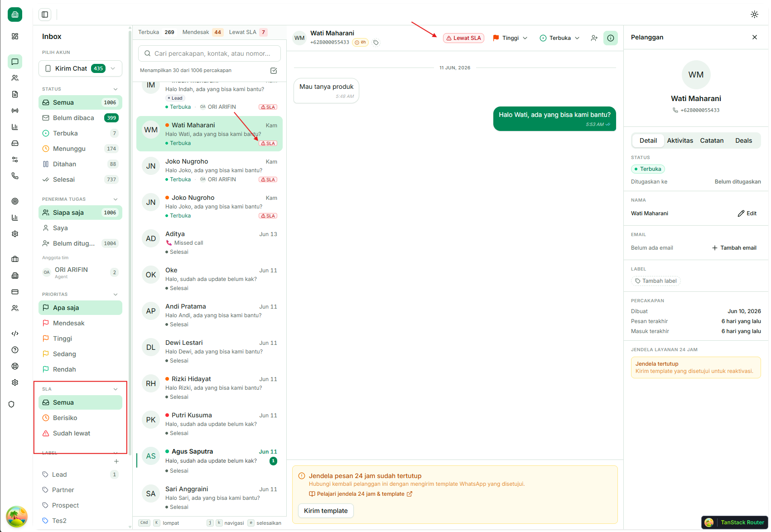Click the green app logo icon

[15, 15]
